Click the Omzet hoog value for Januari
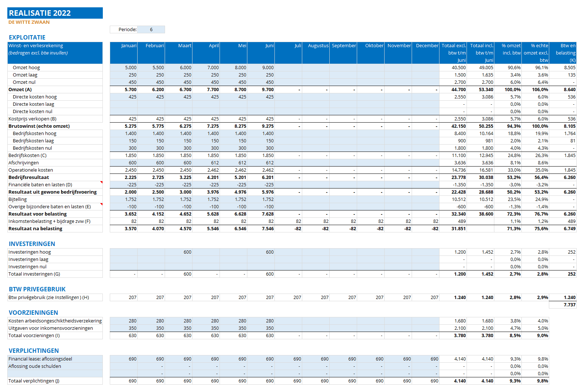The height and width of the screenshot is (392, 584). pos(124,68)
